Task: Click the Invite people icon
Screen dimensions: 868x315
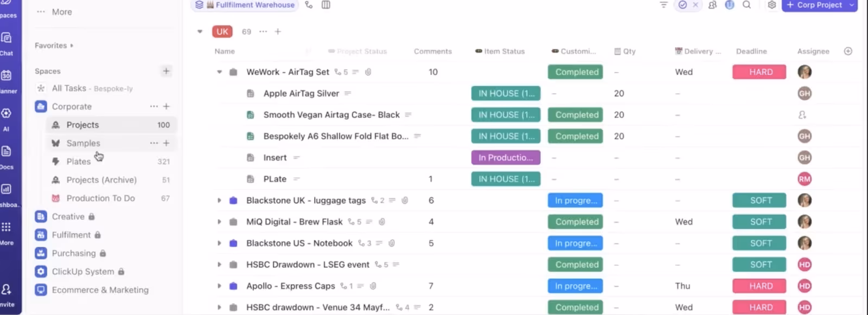Action: [x=7, y=290]
